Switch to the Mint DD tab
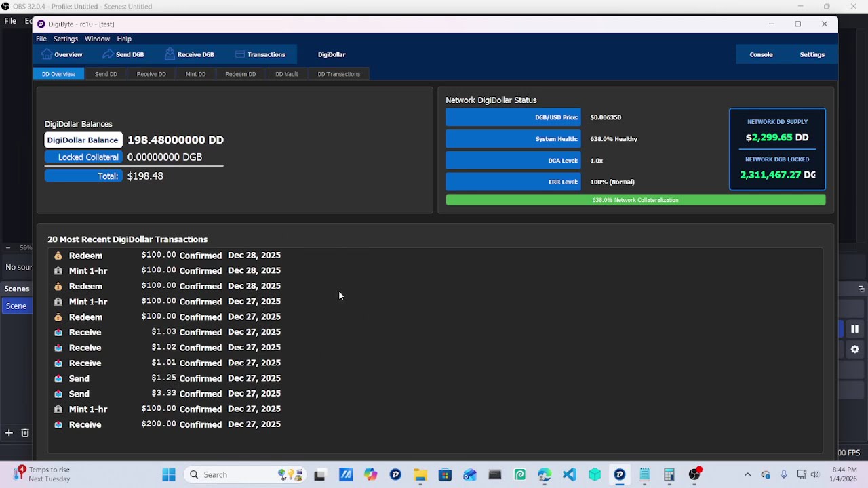This screenshot has width=868, height=488. (195, 74)
